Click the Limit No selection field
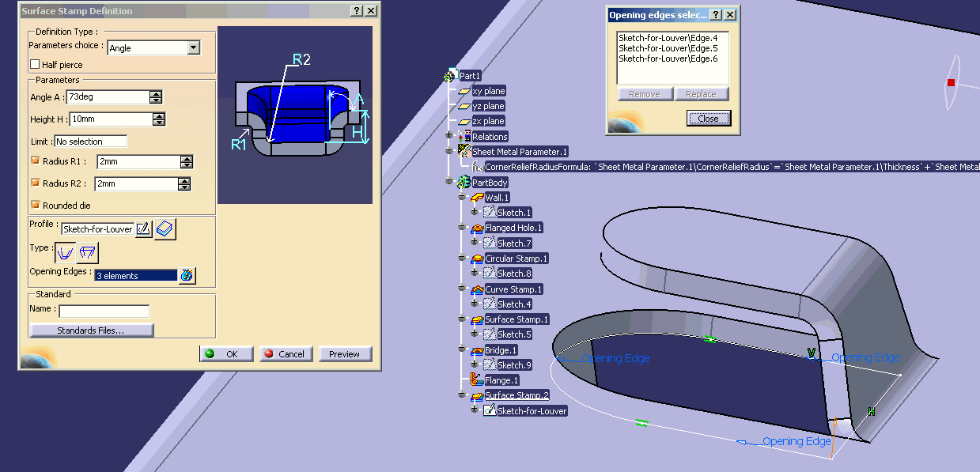 click(90, 142)
